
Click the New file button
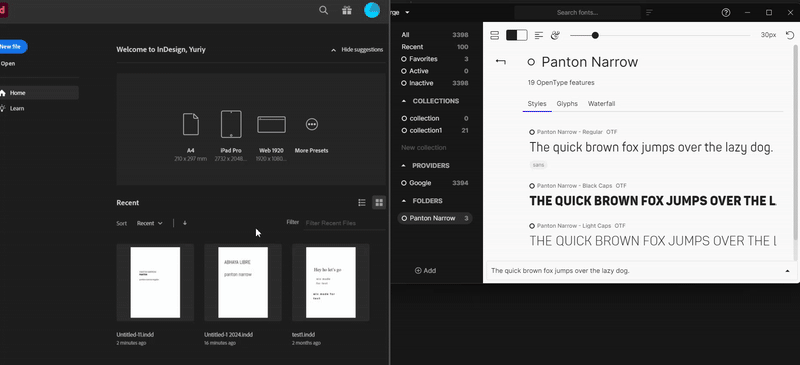12,46
